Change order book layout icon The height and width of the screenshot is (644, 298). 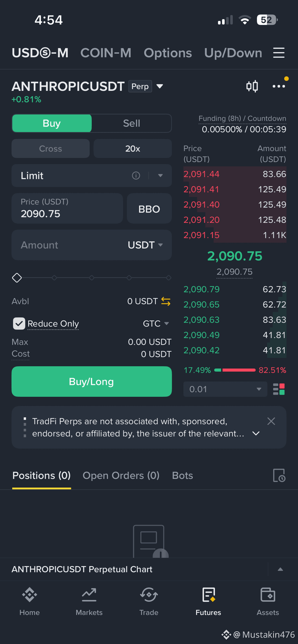point(279,389)
